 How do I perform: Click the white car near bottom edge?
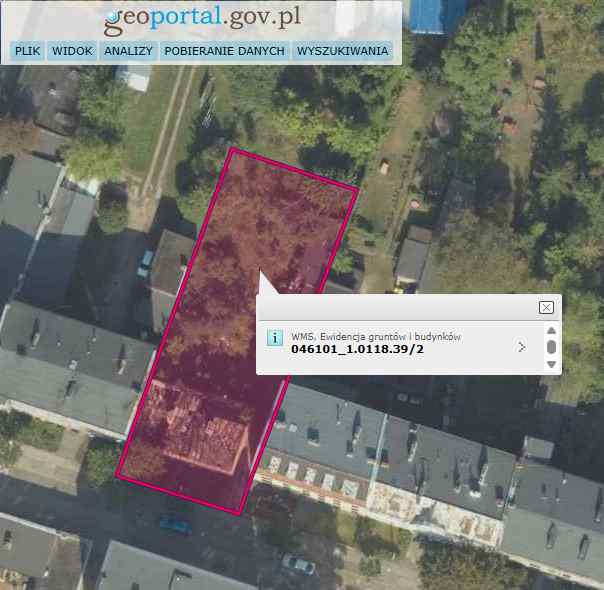298,565
